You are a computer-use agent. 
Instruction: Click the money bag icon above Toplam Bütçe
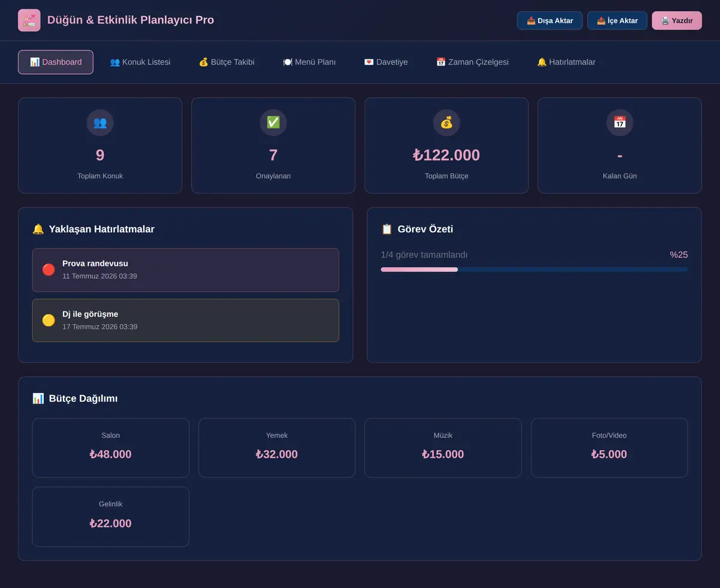tap(446, 122)
